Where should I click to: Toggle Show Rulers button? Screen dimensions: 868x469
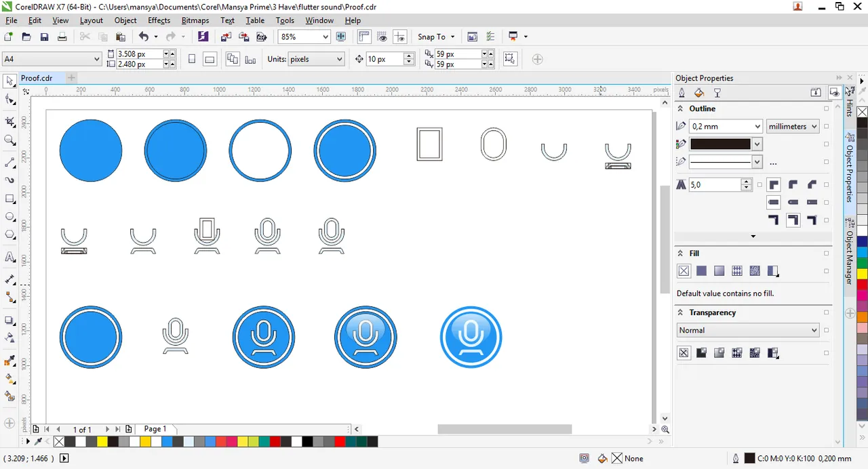(x=364, y=37)
